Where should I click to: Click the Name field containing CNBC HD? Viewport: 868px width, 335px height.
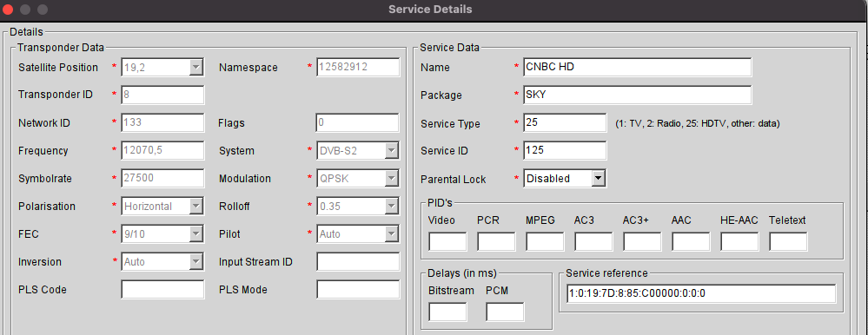pyautogui.click(x=637, y=67)
